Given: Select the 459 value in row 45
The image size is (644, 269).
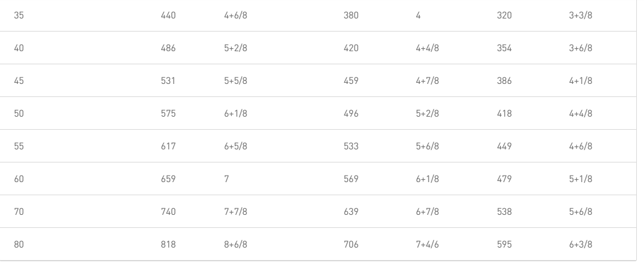Looking at the screenshot, I should pos(351,81).
